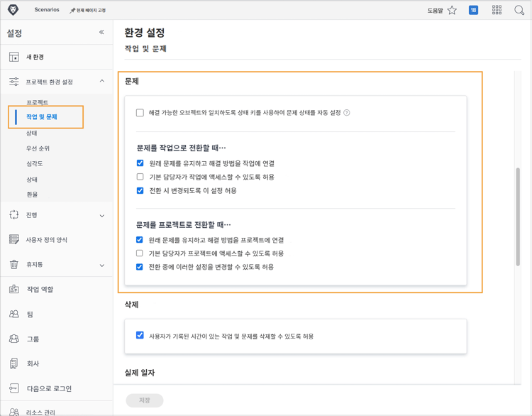This screenshot has width=532, height=416.
Task: Click the 휴지통 trash can icon
Action: 14,264
